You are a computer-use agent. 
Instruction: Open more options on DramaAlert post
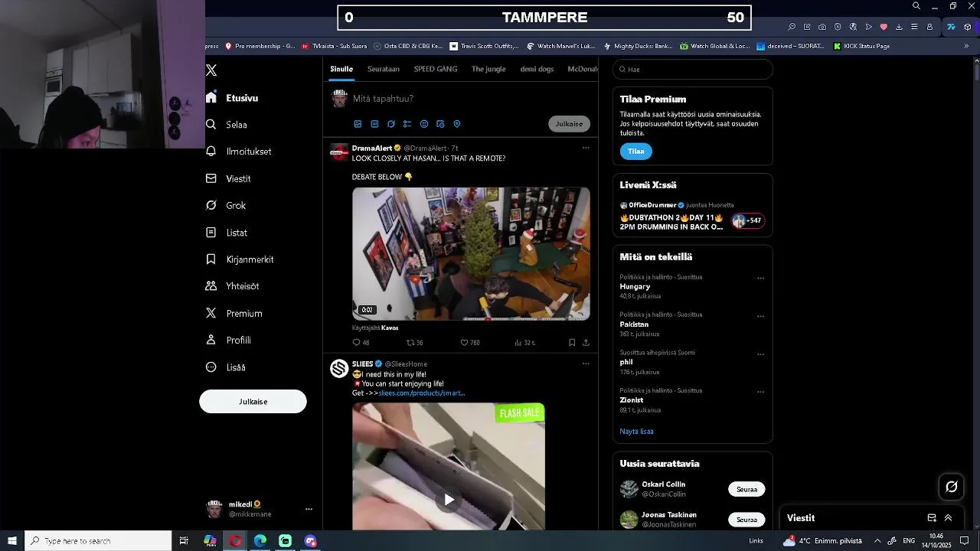click(x=586, y=148)
